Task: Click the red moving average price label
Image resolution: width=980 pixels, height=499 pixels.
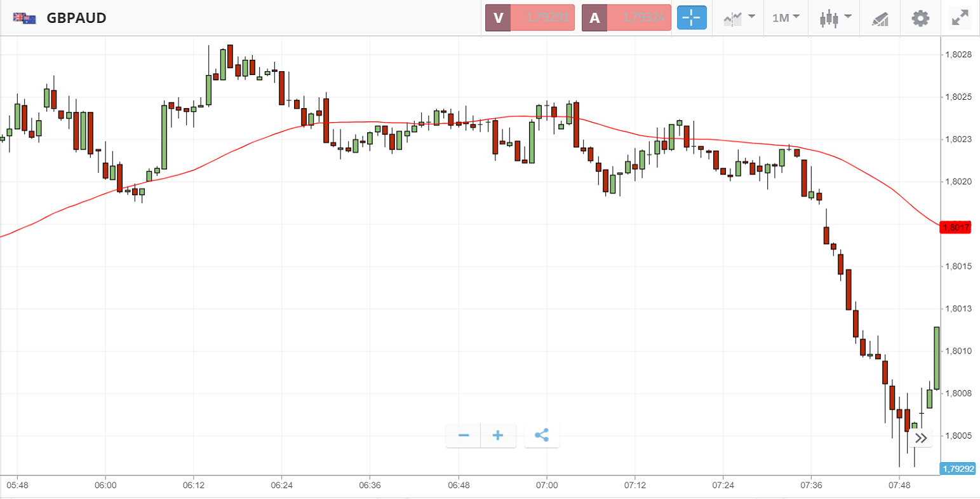Action: pyautogui.click(x=955, y=228)
